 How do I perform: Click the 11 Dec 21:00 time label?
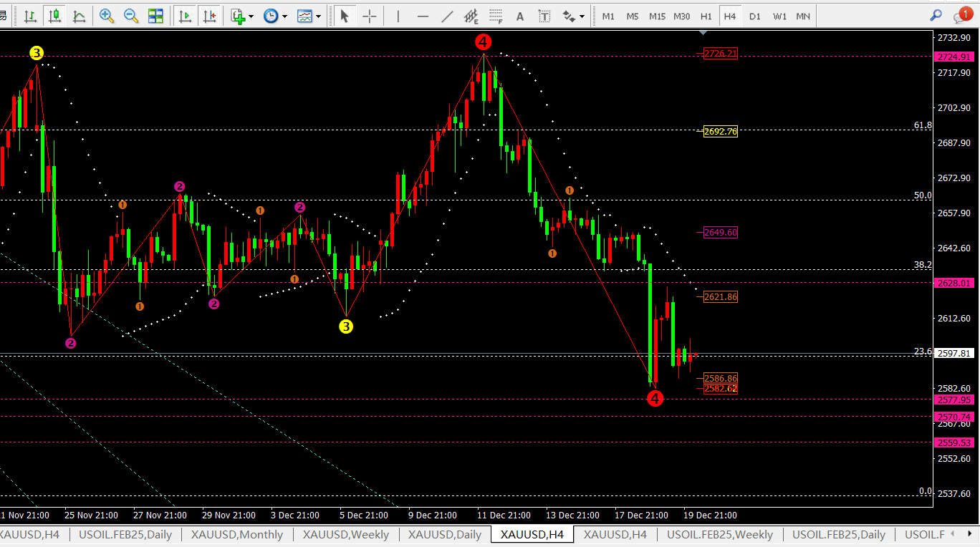[x=504, y=515]
